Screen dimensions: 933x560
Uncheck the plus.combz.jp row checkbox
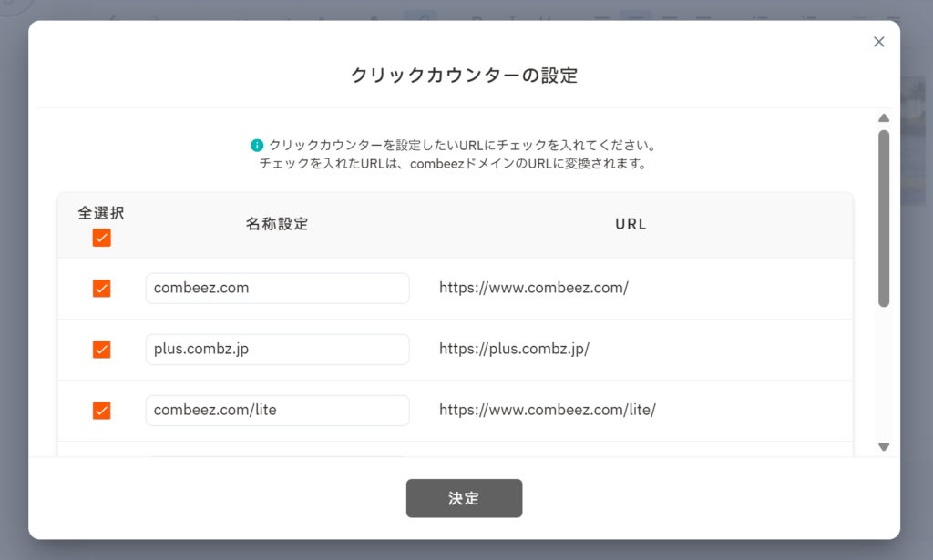[x=101, y=350]
